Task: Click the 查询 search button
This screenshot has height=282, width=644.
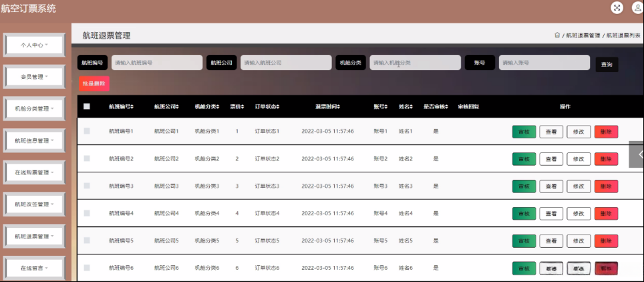Action: pyautogui.click(x=607, y=65)
